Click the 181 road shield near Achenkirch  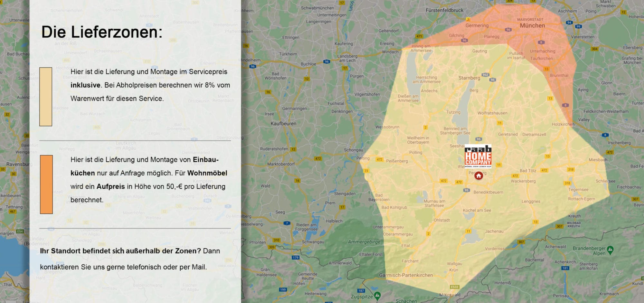pyautogui.click(x=565, y=268)
